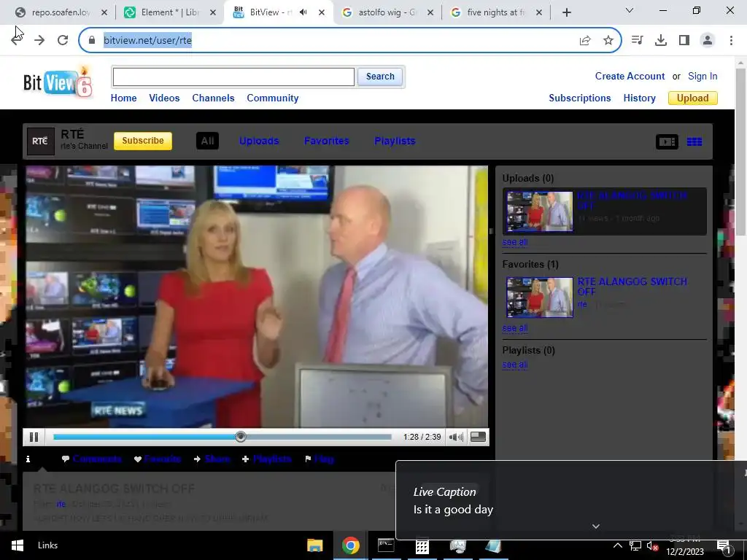Switch to grid view layout icon
This screenshot has width=747, height=560.
click(694, 141)
